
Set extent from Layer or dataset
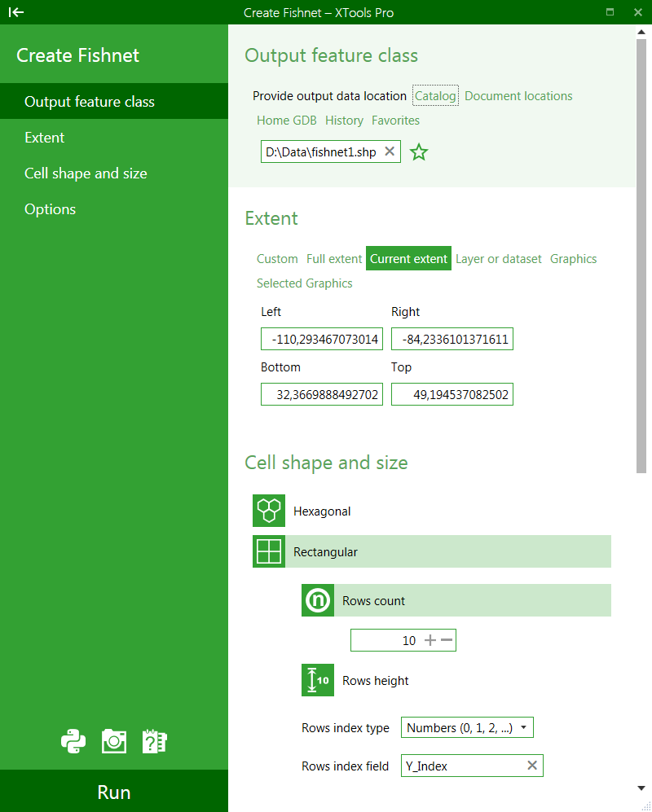499,258
